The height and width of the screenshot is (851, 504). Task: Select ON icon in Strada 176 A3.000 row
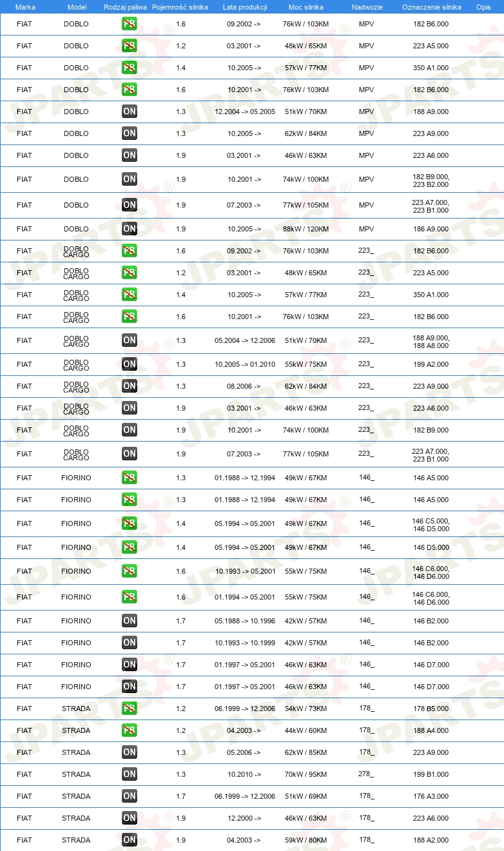pyautogui.click(x=130, y=796)
